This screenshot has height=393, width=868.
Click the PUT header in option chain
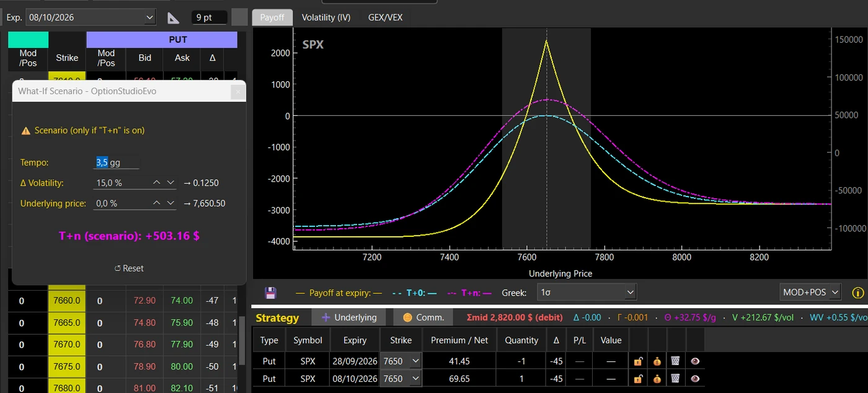[x=162, y=40]
